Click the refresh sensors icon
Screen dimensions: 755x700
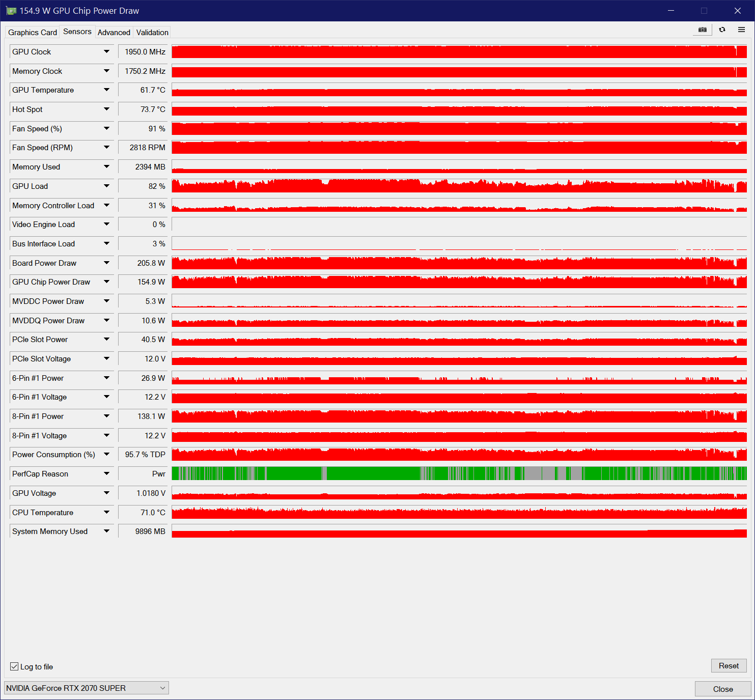pyautogui.click(x=722, y=30)
